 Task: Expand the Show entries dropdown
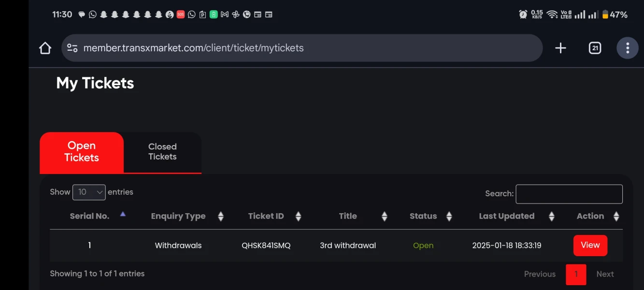pyautogui.click(x=89, y=192)
